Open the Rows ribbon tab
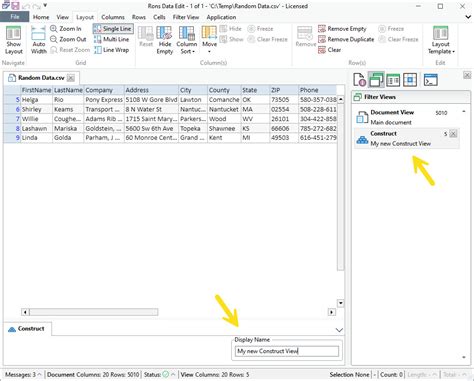 tap(139, 17)
